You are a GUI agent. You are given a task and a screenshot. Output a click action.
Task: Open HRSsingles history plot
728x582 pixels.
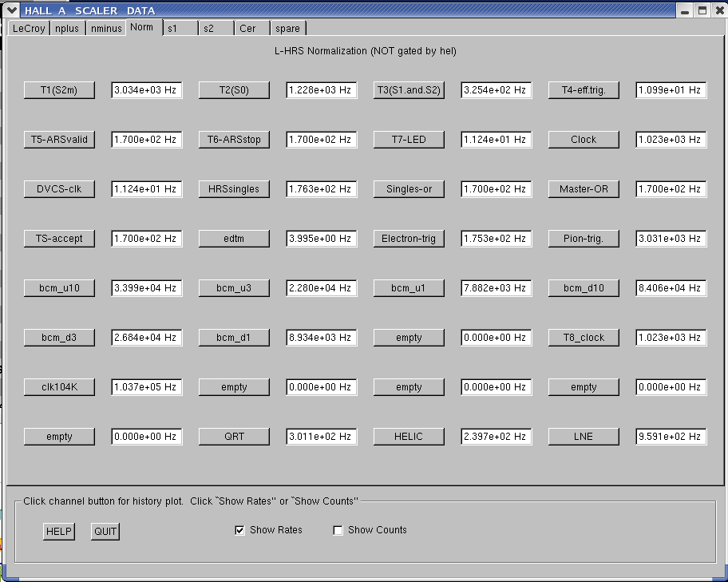click(x=234, y=189)
